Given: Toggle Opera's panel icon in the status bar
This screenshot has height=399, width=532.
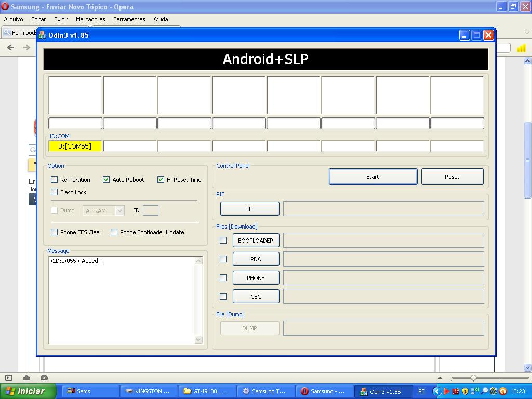Looking at the screenshot, I should point(9,378).
